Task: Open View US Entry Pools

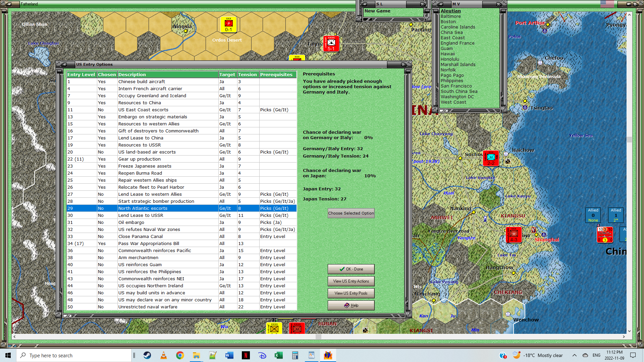Action: [351, 293]
